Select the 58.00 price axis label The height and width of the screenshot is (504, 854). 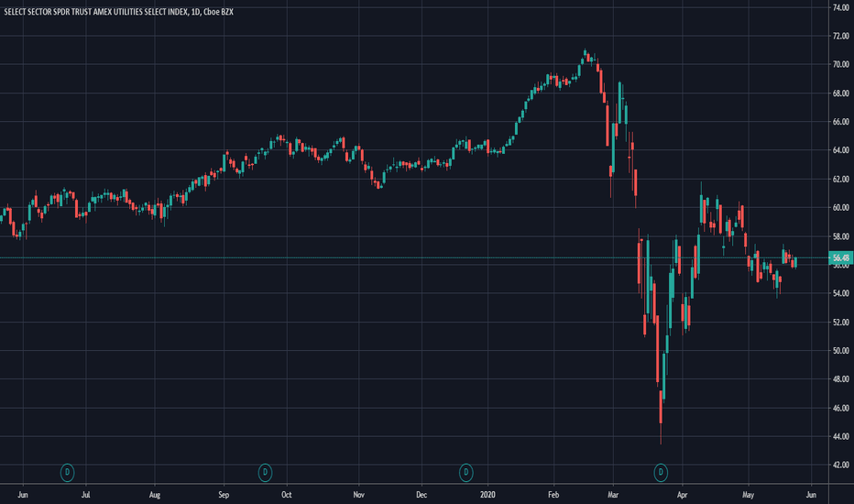(x=840, y=236)
